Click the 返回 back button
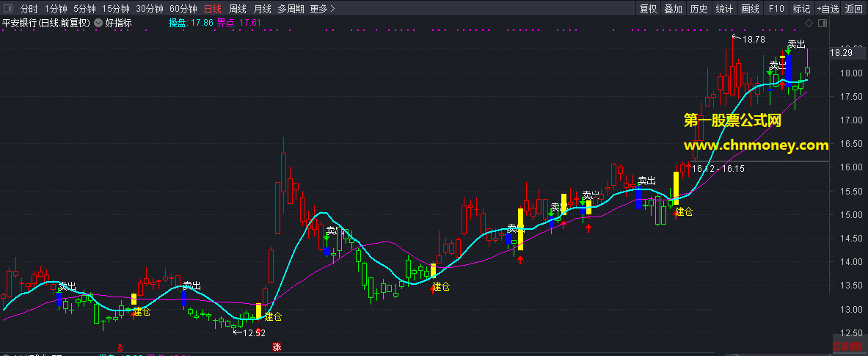Screen dimensions: 868x356 tap(854, 9)
